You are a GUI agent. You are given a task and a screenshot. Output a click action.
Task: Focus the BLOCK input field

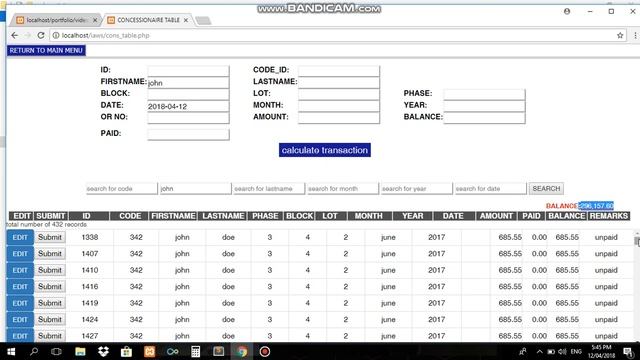(188, 94)
